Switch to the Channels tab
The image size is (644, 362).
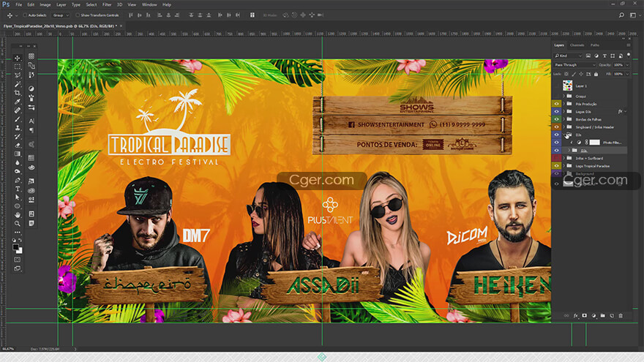click(x=577, y=45)
